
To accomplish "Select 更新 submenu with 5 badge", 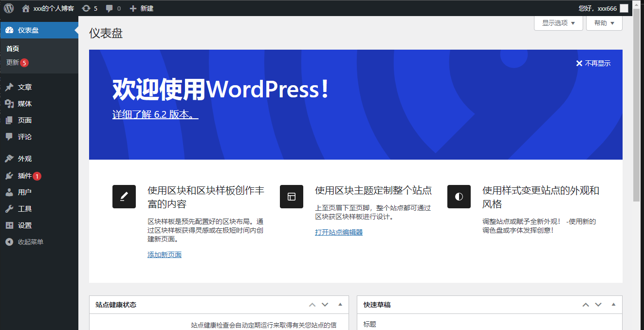I will [x=18, y=62].
